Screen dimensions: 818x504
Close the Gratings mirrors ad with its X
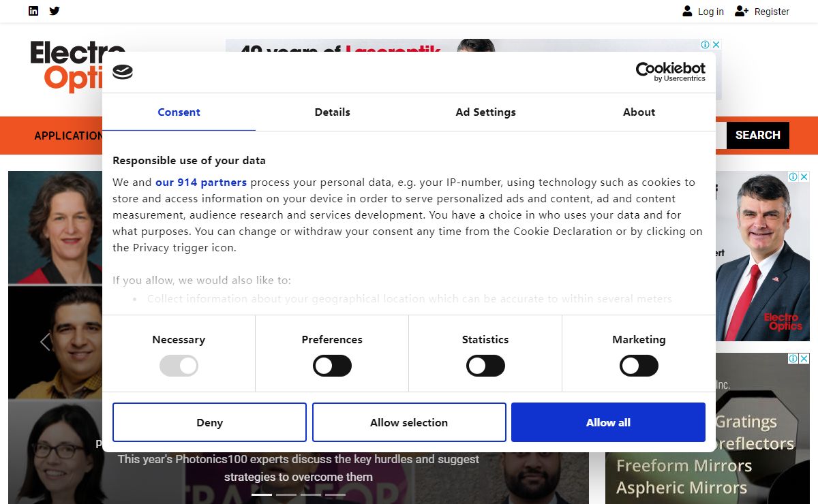[x=804, y=358]
